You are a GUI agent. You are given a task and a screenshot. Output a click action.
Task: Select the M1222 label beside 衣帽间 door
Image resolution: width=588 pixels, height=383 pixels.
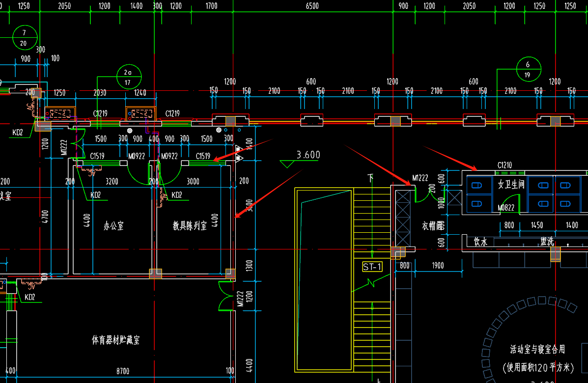point(420,178)
